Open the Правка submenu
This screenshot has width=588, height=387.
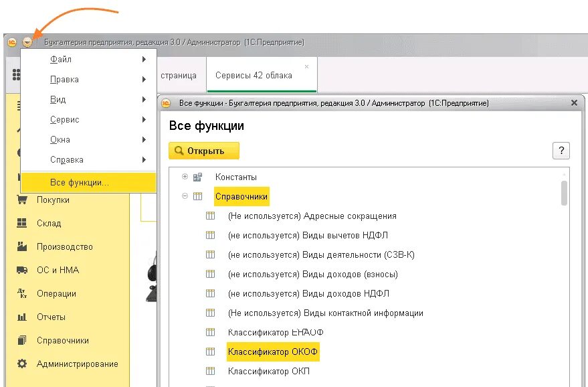(88, 79)
